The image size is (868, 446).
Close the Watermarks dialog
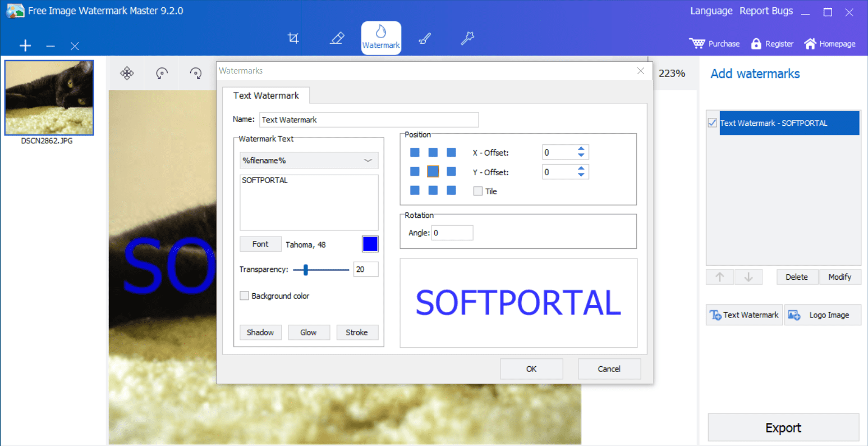click(x=641, y=71)
